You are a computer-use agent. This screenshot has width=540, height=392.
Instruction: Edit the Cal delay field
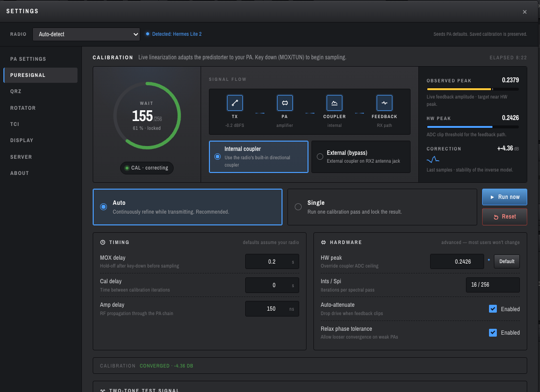(x=272, y=285)
